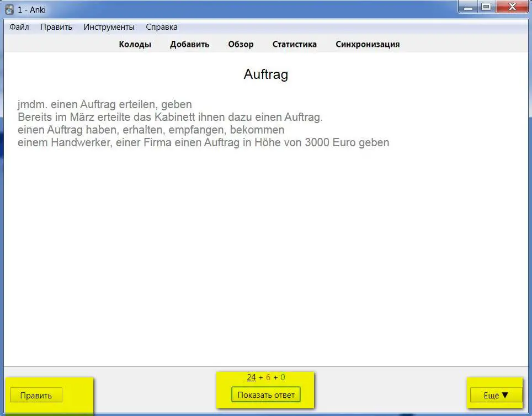Open the Файл menu
532x416 pixels.
pyautogui.click(x=19, y=27)
